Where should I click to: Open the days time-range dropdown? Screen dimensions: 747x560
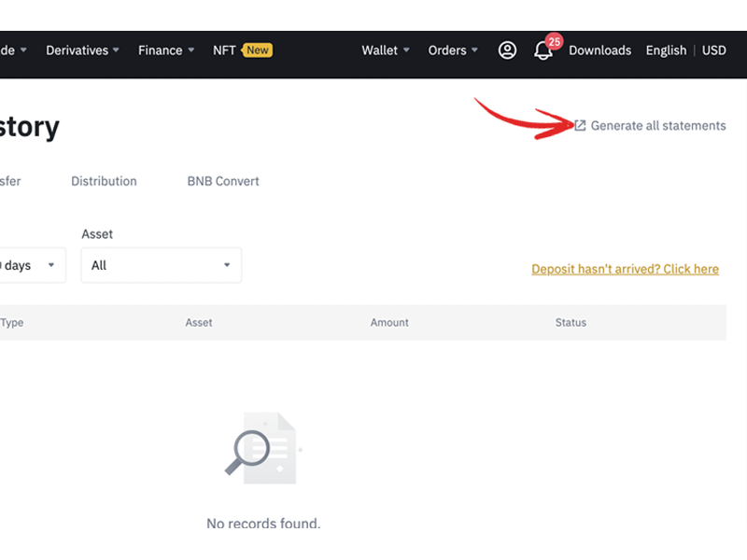coord(31,265)
